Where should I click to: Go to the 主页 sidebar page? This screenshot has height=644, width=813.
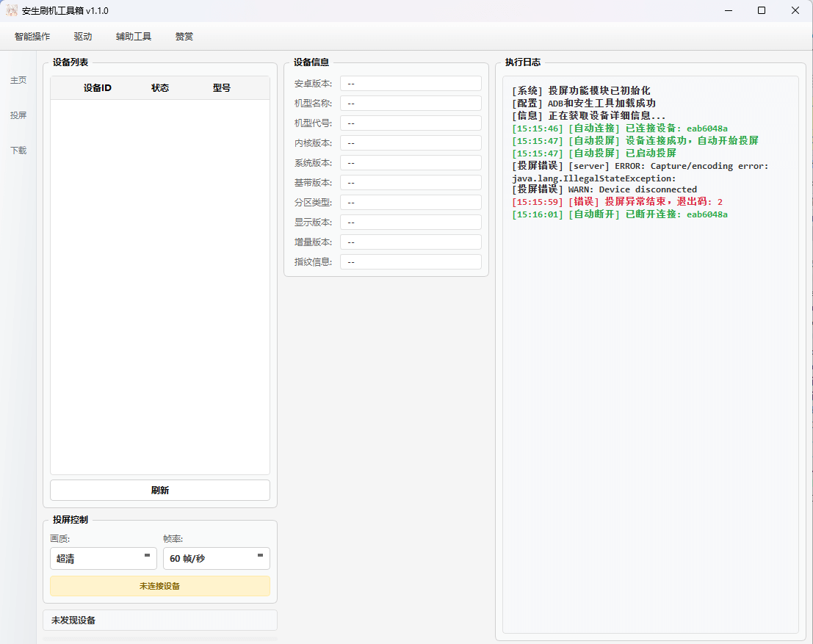[x=18, y=80]
